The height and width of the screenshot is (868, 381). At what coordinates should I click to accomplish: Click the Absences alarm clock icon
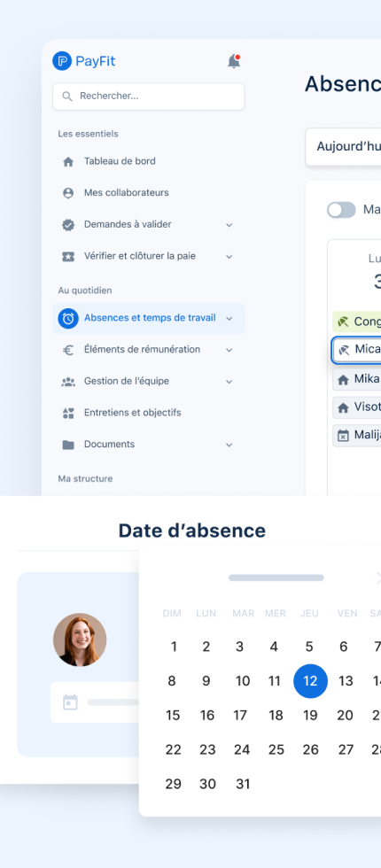tap(68, 318)
